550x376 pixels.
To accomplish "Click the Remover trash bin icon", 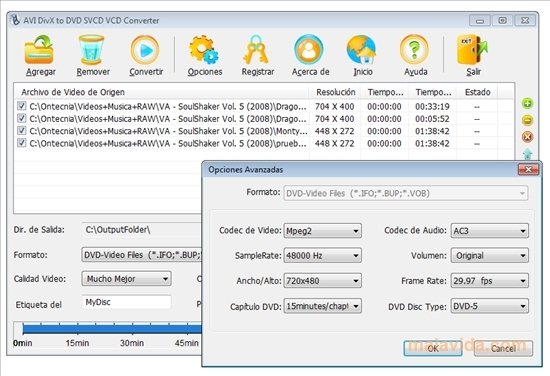I will click(x=92, y=49).
